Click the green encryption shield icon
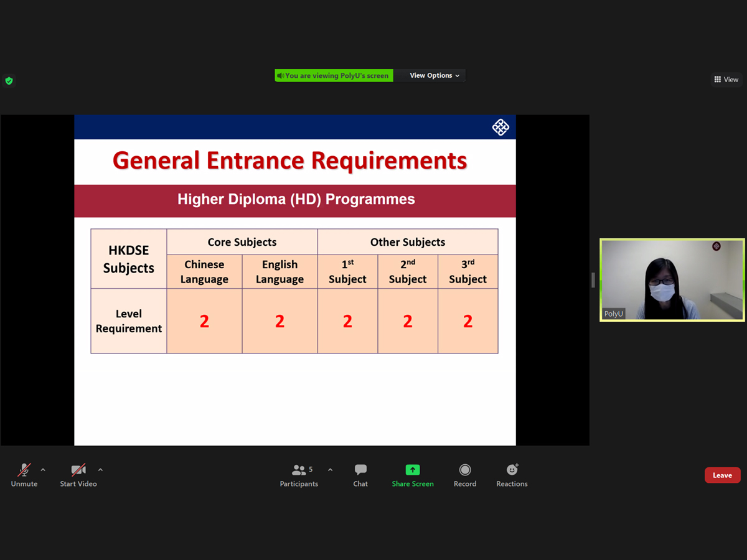 (9, 81)
